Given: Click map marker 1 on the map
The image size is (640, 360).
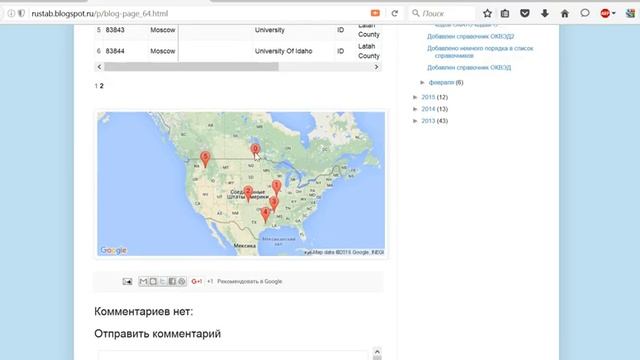Looking at the screenshot, I should coord(276,188).
